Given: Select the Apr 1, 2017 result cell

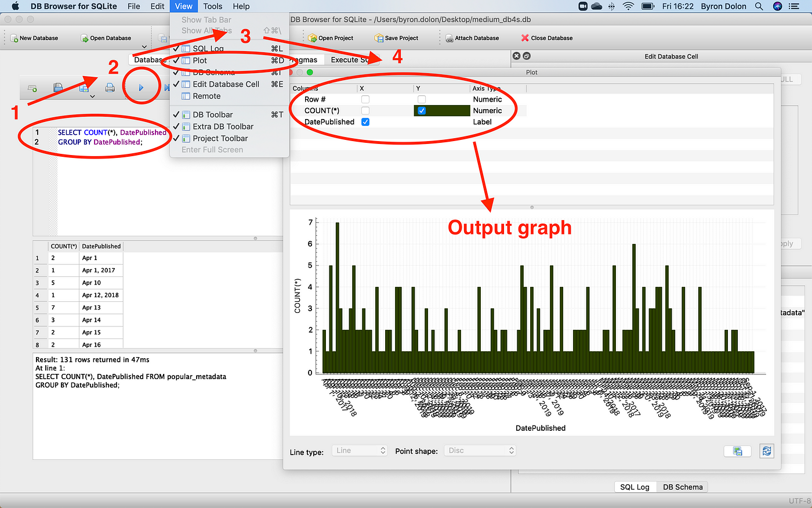Looking at the screenshot, I should 101,271.
